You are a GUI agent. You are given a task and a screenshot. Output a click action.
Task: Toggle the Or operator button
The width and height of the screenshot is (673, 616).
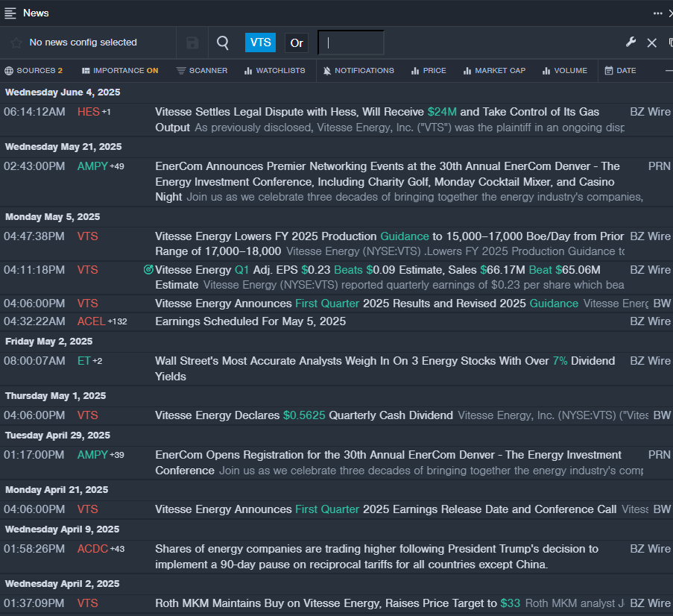click(x=297, y=43)
